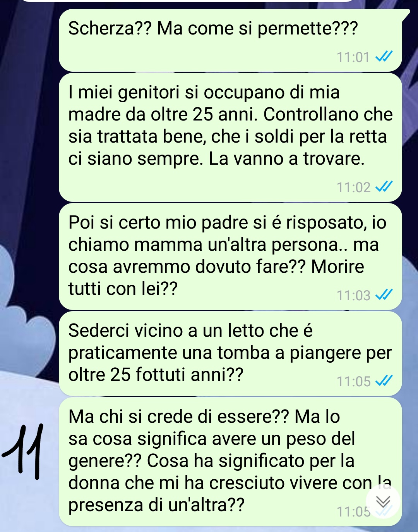Viewport: 418px width, 532px height.
Task: Click the bubble tail of the first message
Action: coord(405,14)
